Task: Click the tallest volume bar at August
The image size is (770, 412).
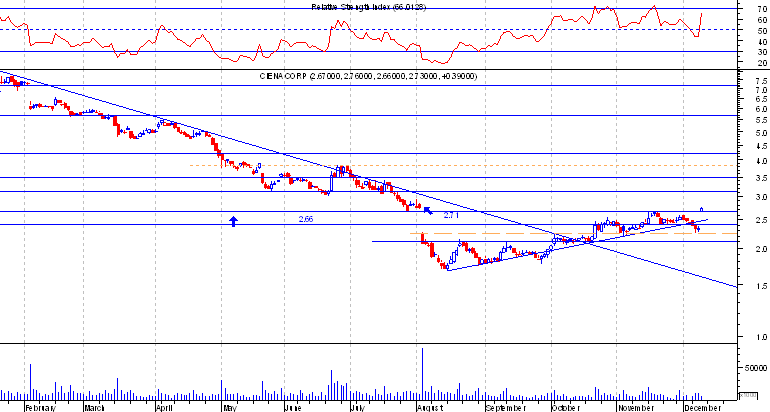Action: pos(422,374)
